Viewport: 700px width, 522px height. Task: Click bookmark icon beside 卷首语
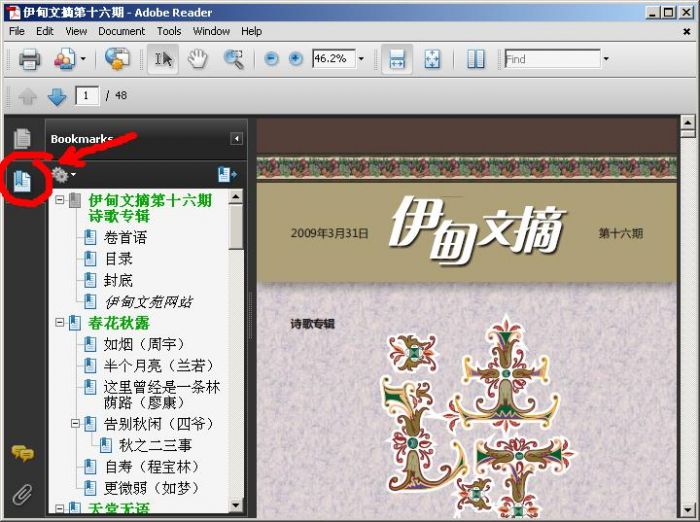[90, 238]
